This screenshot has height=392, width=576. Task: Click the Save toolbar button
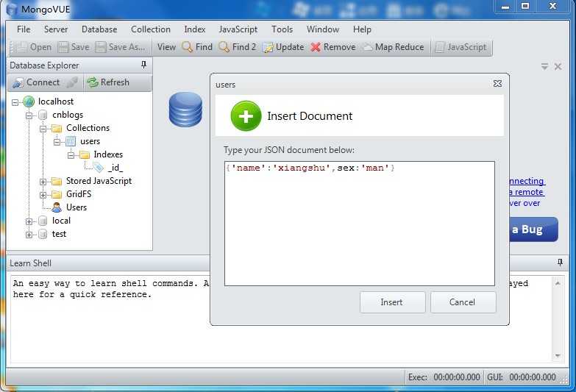click(74, 47)
